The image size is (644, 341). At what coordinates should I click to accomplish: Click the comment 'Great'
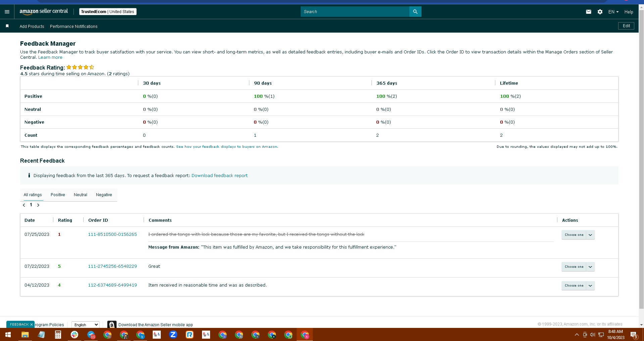coord(154,266)
